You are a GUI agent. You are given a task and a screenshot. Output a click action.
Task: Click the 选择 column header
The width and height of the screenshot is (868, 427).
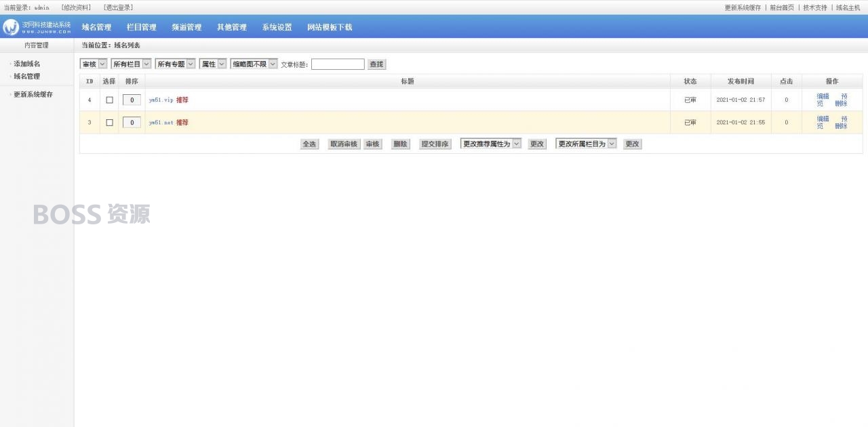click(x=109, y=81)
